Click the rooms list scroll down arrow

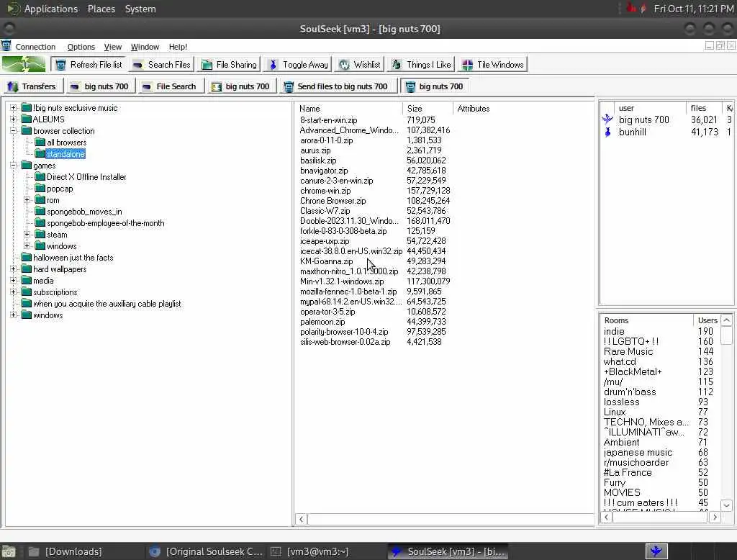726,505
